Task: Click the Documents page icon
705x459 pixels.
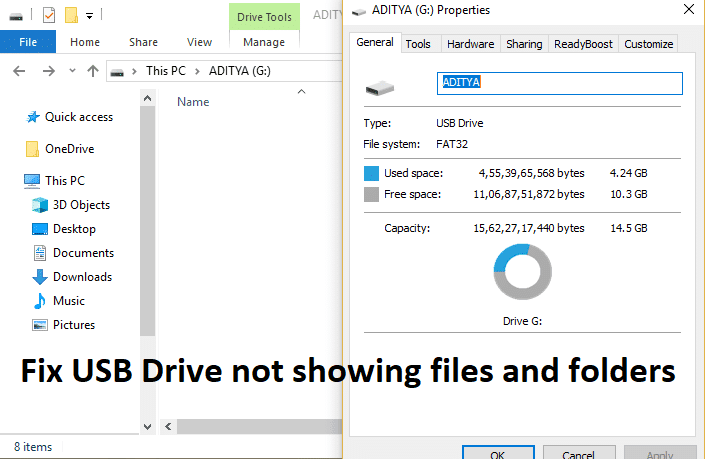Action: 40,253
